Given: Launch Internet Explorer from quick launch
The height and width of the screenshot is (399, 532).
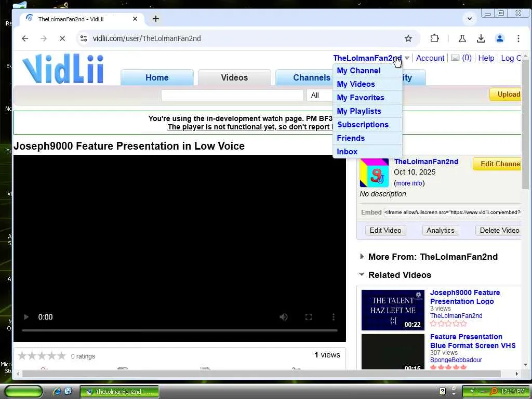Looking at the screenshot, I should pos(57,392).
